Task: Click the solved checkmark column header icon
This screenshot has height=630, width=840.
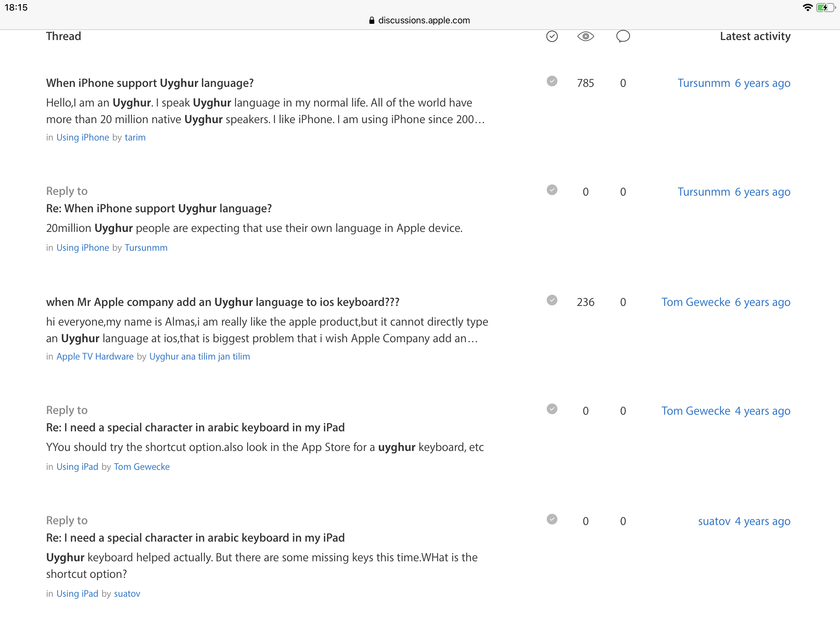Action: point(552,37)
